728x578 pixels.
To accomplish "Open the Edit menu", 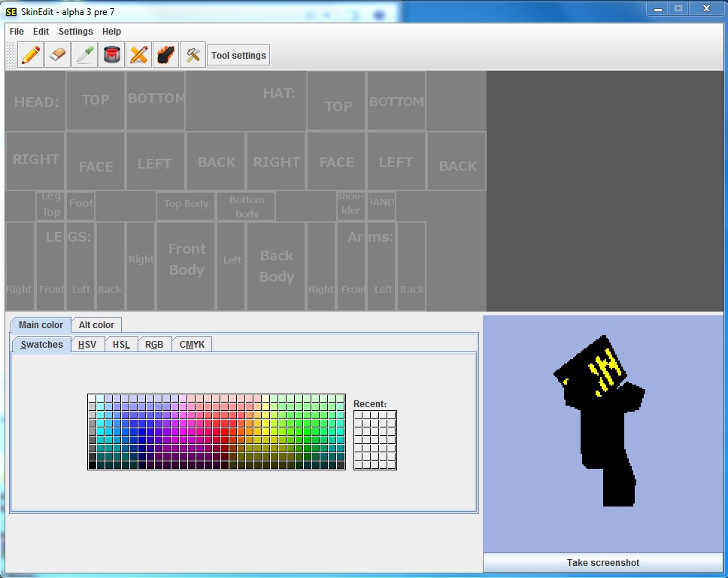I will [x=41, y=32].
